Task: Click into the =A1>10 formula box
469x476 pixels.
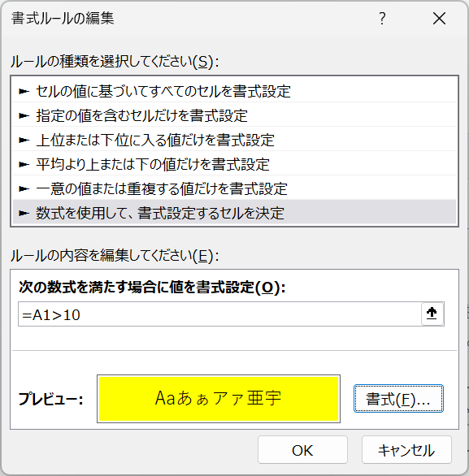Action: pyautogui.click(x=219, y=314)
